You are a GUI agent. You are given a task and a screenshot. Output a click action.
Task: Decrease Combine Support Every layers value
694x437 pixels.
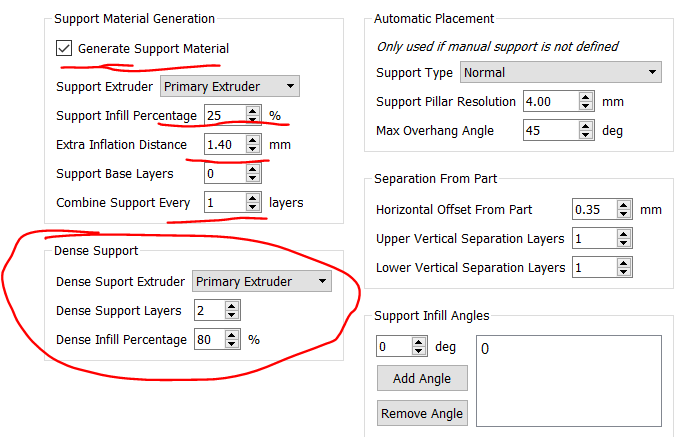click(x=253, y=208)
